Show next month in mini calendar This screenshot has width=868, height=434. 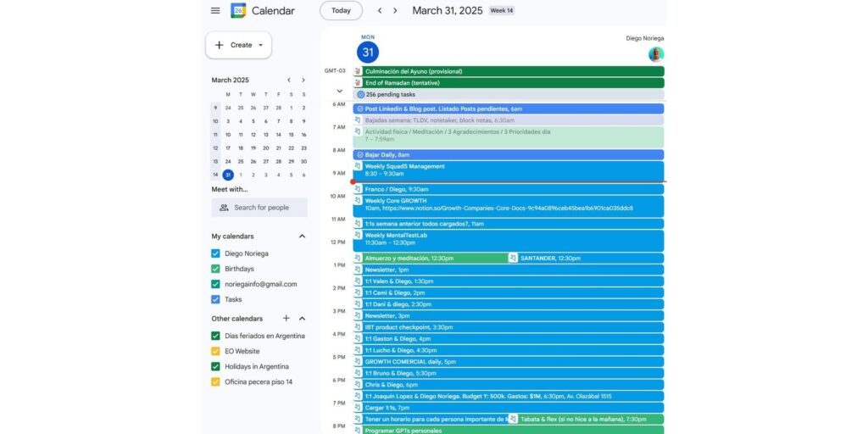click(303, 81)
